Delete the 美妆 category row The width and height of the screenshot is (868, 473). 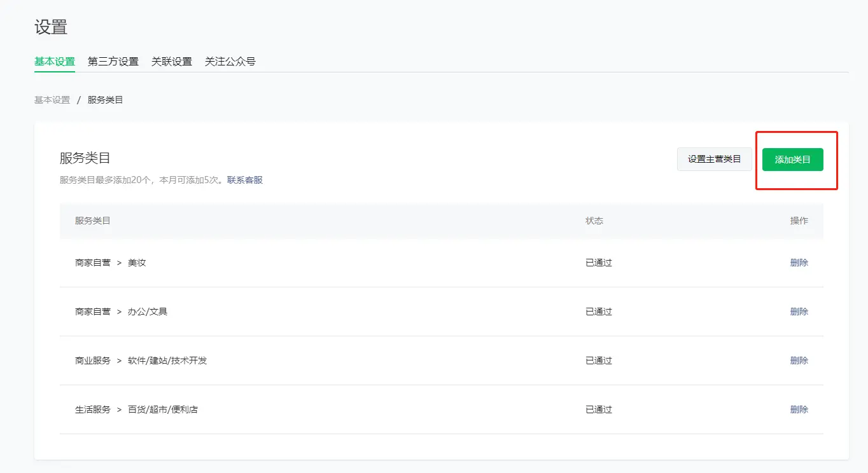(x=799, y=263)
